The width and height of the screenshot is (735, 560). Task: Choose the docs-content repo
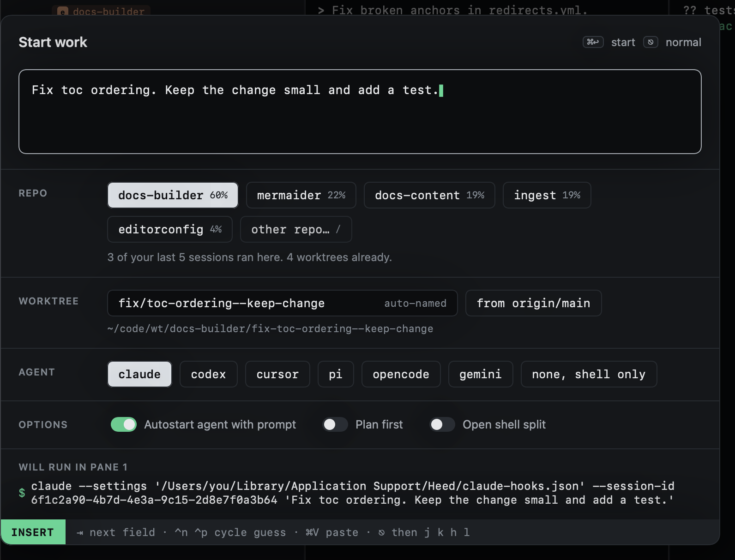[x=429, y=195]
